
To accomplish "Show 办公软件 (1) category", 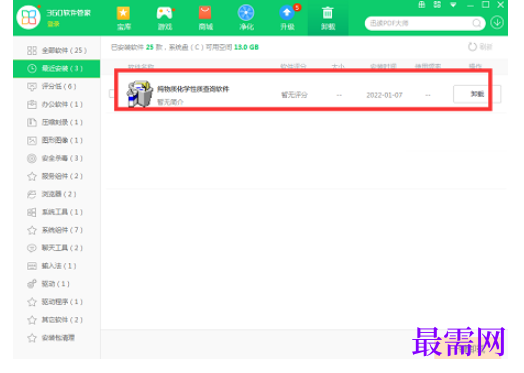I will click(56, 104).
